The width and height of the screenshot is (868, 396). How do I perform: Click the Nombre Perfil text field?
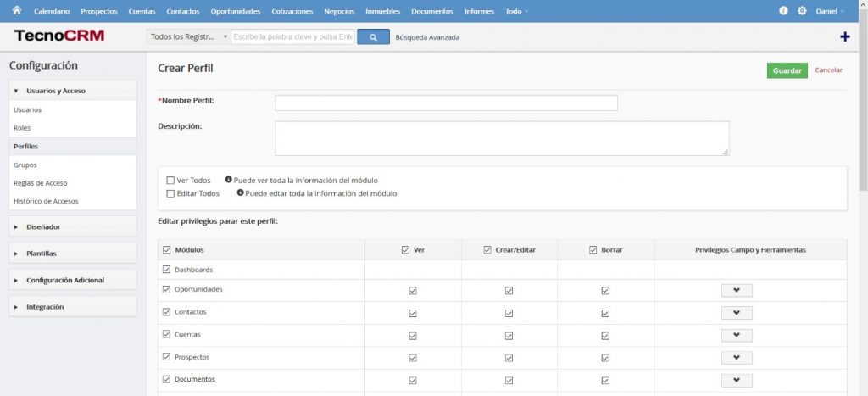pyautogui.click(x=446, y=103)
